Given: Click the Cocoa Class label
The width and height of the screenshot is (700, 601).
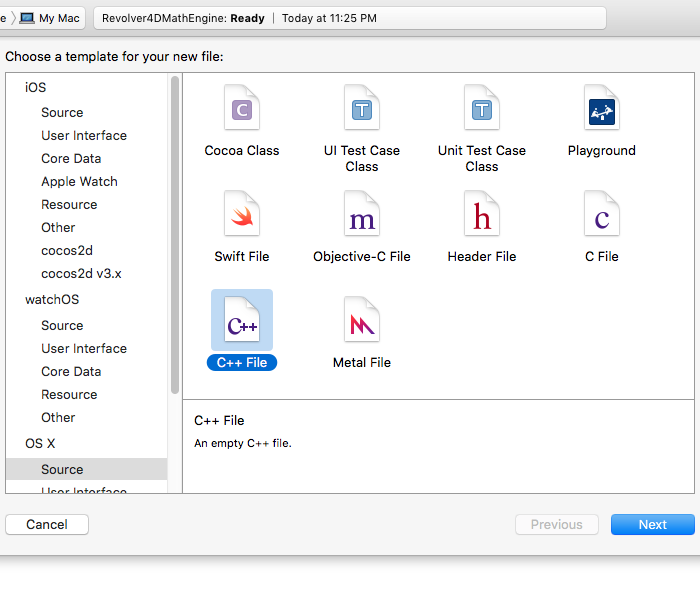Looking at the screenshot, I should [x=242, y=151].
